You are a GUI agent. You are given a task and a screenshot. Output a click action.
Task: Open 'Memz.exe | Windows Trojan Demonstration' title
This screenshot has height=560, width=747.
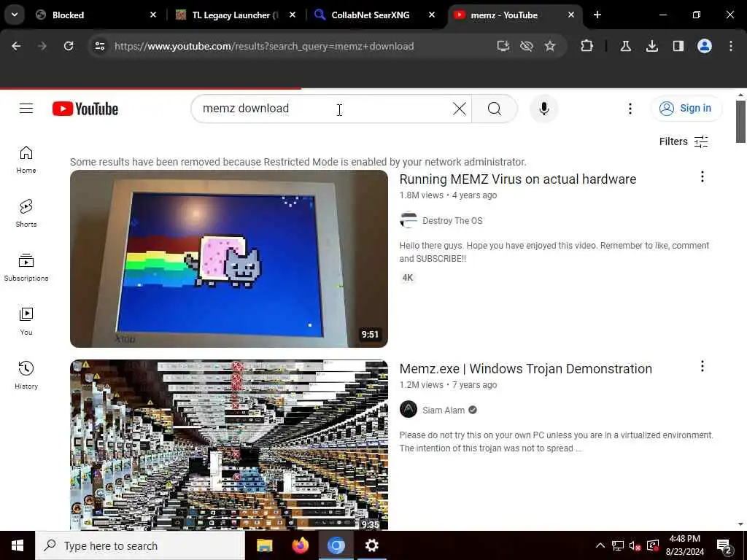(525, 368)
